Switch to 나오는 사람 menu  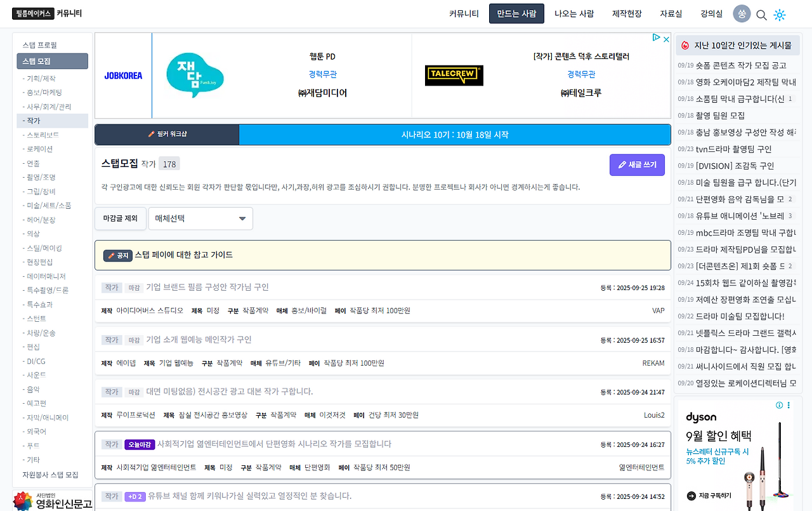(x=573, y=14)
